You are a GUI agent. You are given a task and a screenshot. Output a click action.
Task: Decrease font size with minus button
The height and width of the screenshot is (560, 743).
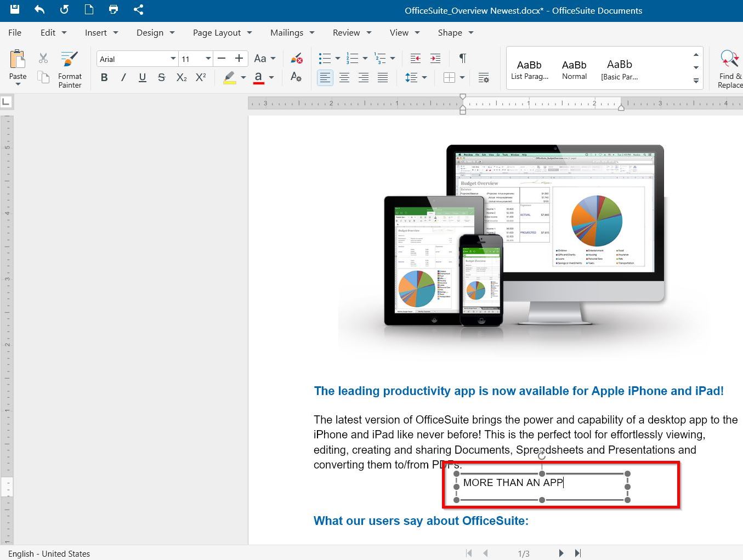pos(222,58)
